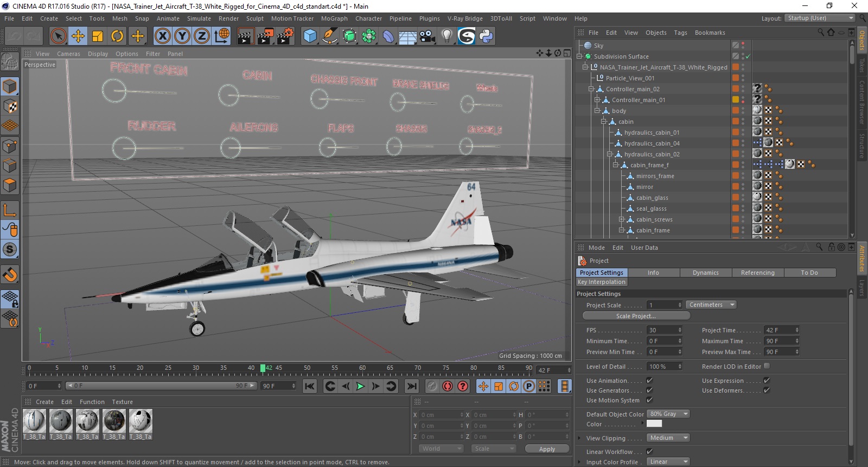
Task: Toggle Use Expression checkbox
Action: pos(767,381)
